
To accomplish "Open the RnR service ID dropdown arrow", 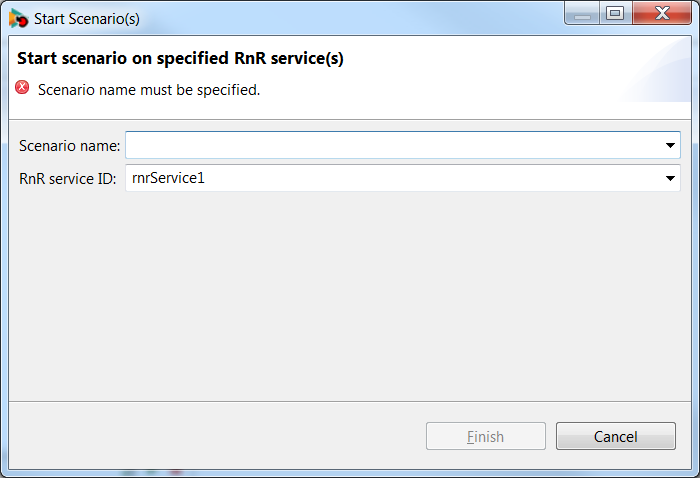I will point(670,179).
